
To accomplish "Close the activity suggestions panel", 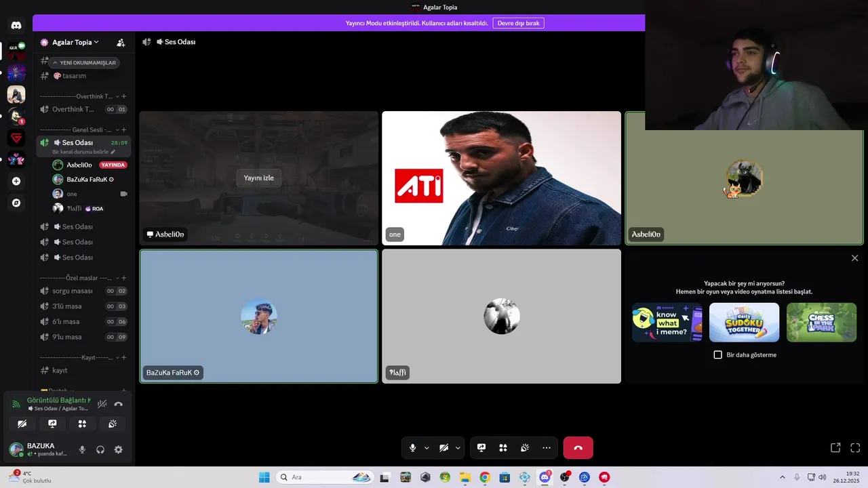I will 854,258.
